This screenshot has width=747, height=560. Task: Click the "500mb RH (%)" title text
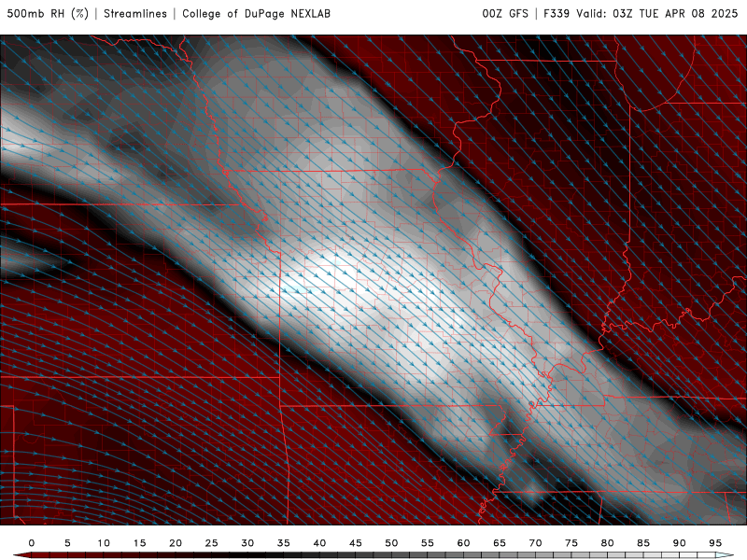point(48,13)
